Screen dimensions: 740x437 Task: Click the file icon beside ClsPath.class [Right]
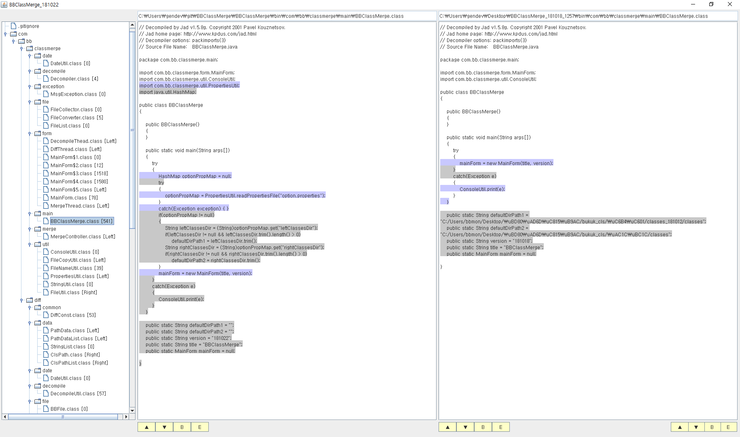46,354
